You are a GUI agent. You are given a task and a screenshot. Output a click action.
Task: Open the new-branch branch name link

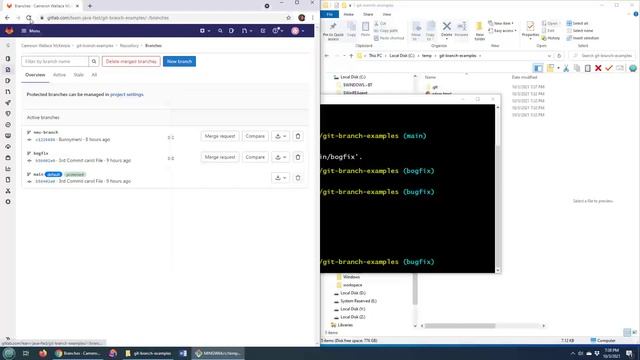(46, 133)
